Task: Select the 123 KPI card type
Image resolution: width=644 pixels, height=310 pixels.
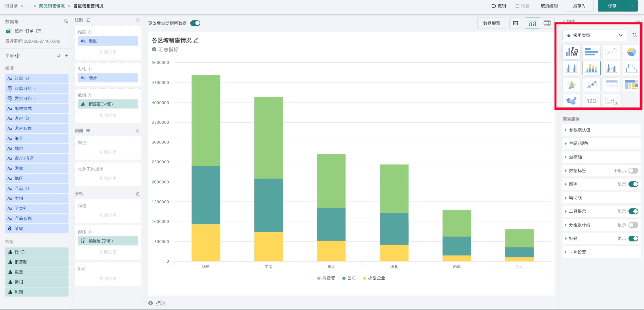Action: tap(591, 101)
